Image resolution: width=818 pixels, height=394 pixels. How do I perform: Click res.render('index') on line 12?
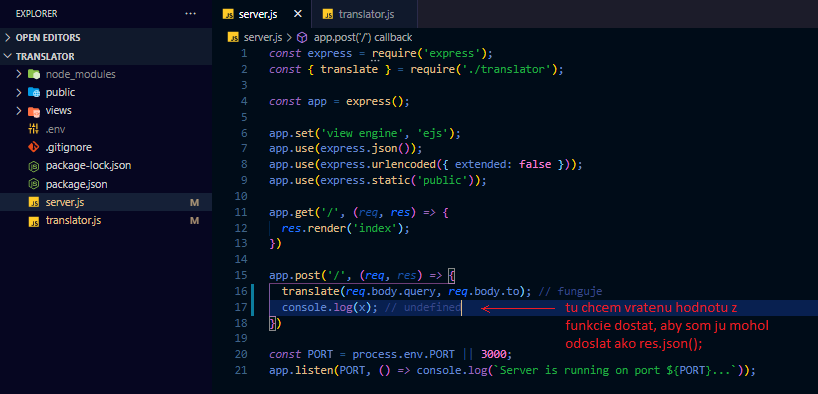342,228
